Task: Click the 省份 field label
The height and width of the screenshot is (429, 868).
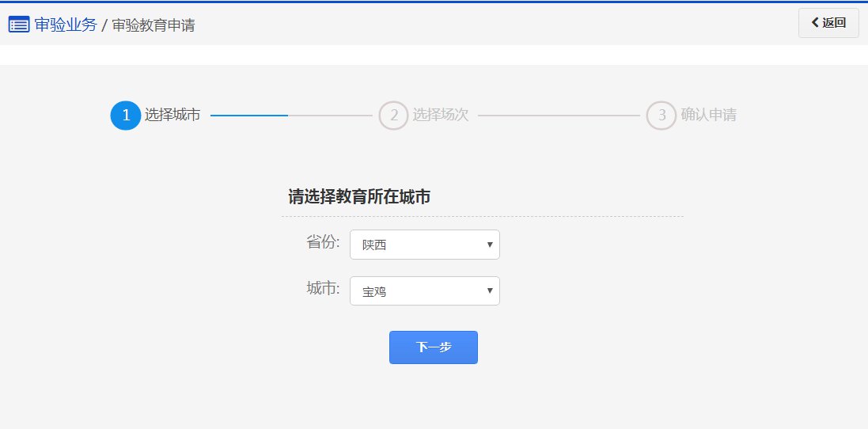Action: [324, 242]
